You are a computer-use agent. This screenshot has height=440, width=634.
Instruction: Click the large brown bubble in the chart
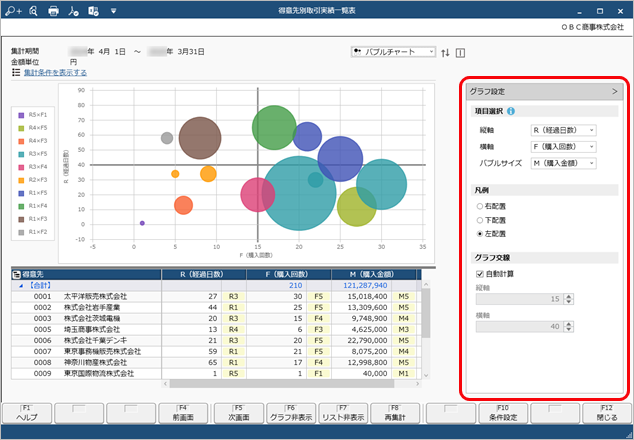(200, 138)
